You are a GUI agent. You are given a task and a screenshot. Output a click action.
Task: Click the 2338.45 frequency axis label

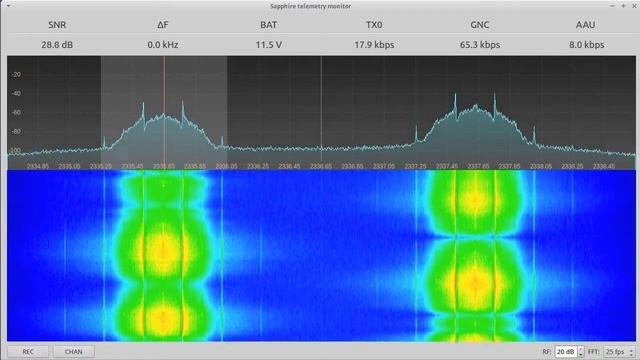(604, 167)
